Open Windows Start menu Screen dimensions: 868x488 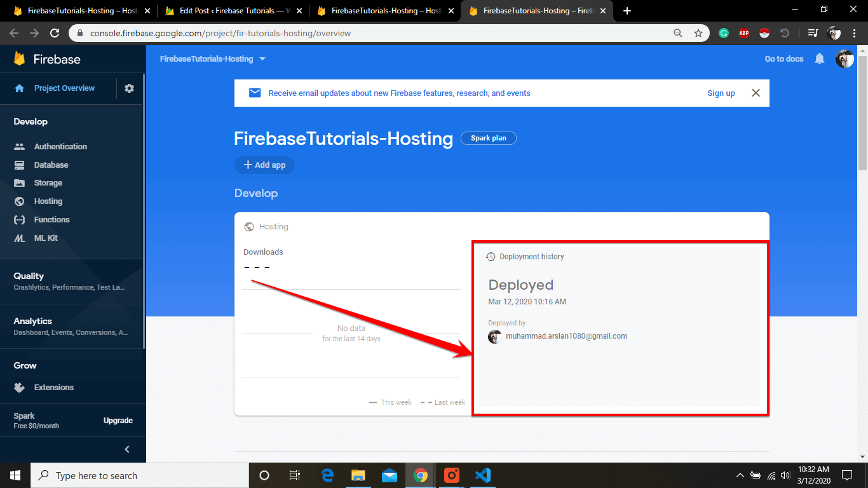tap(15, 475)
